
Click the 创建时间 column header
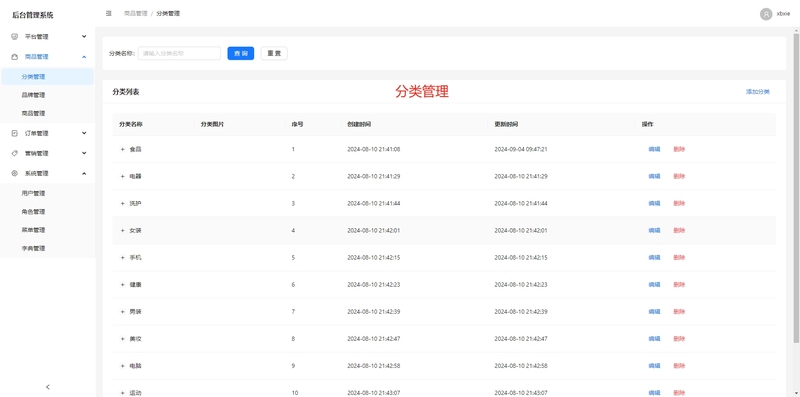pyautogui.click(x=359, y=125)
